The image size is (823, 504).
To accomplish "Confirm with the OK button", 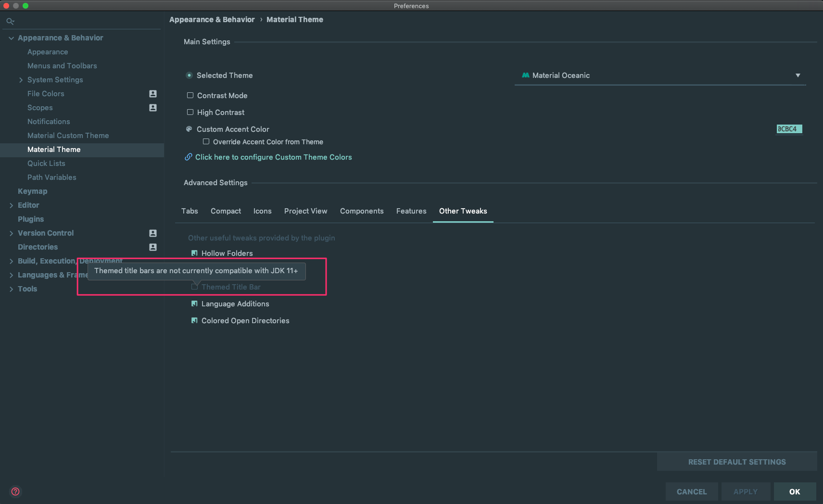I will pos(795,491).
